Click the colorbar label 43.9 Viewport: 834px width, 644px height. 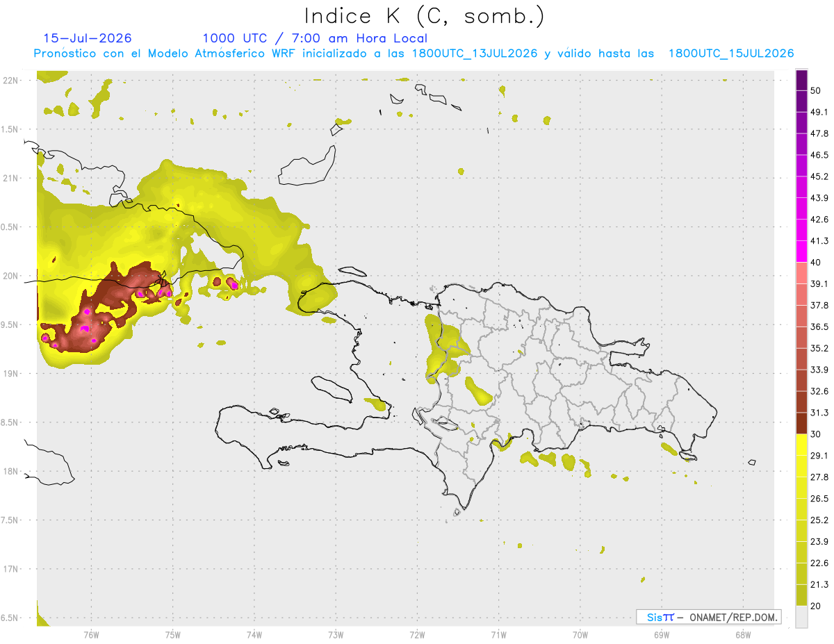pos(819,198)
